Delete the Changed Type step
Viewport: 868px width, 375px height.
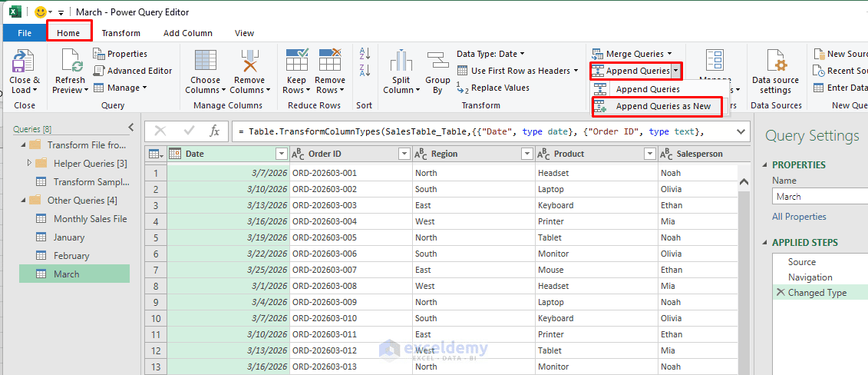tap(781, 293)
